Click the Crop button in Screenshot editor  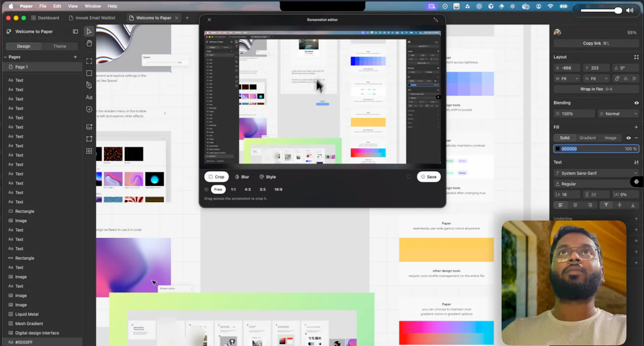(217, 177)
